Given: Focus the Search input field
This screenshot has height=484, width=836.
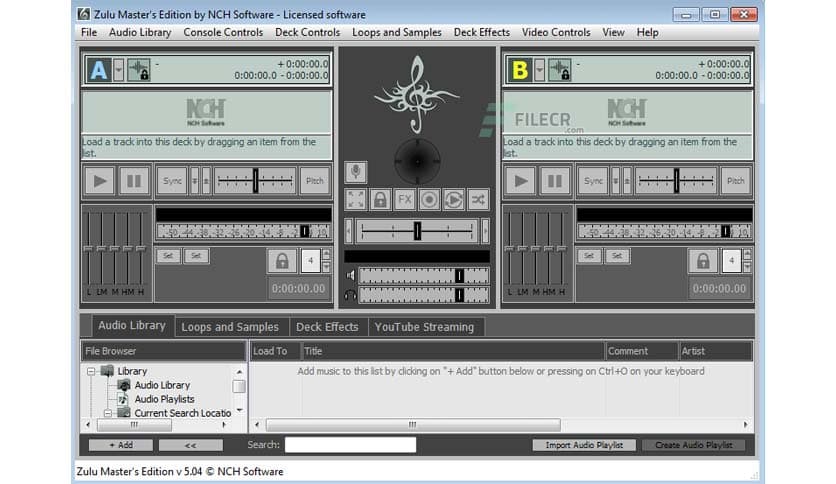Looking at the screenshot, I should 350,445.
